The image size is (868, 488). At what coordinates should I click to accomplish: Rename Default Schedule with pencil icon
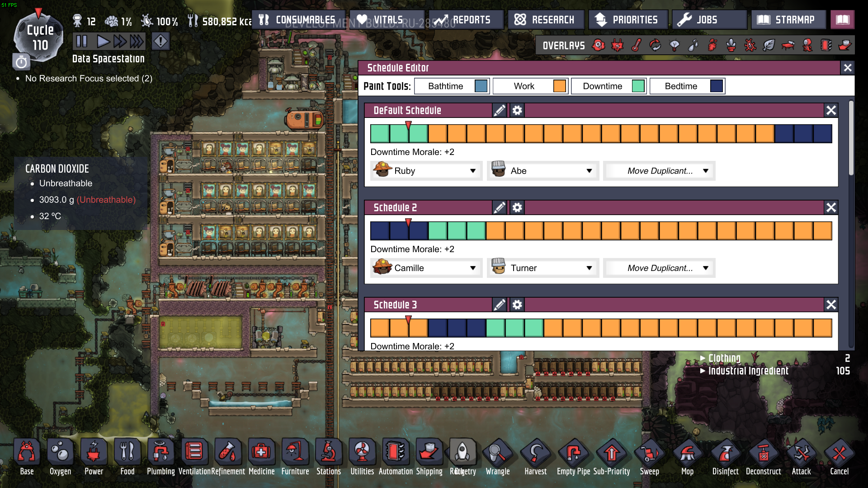(500, 110)
